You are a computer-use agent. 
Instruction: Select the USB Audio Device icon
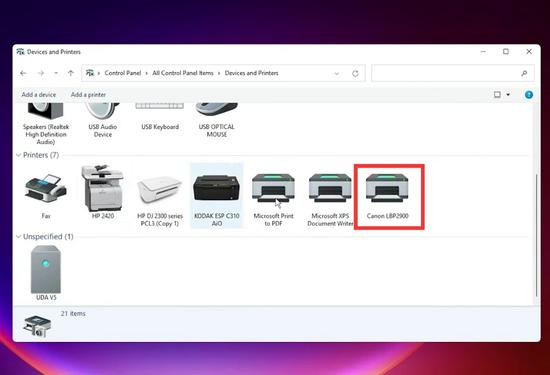102,111
